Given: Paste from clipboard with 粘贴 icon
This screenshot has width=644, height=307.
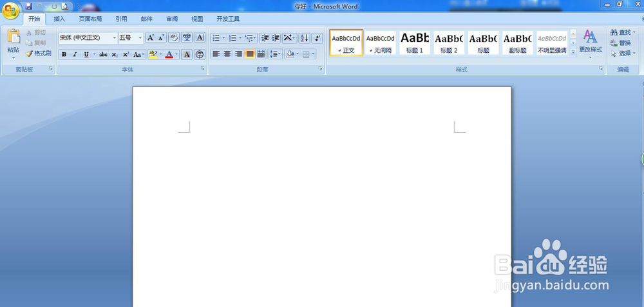Looking at the screenshot, I should click(13, 37).
